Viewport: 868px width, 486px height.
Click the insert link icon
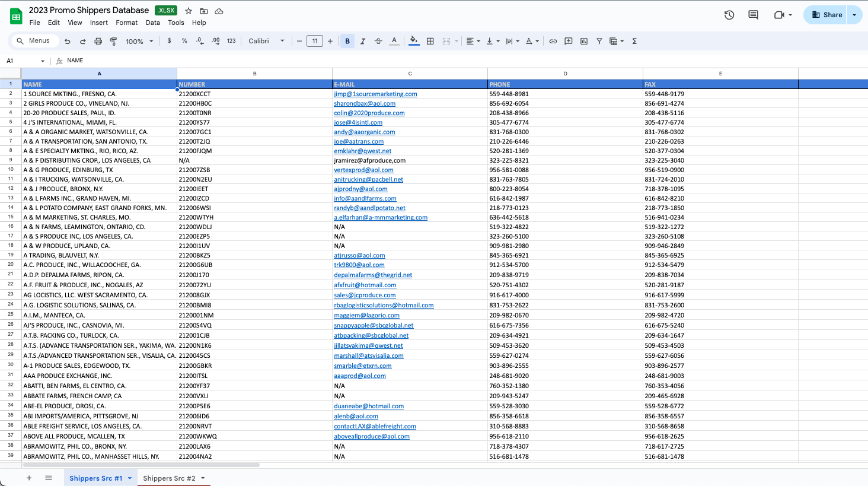[553, 41]
